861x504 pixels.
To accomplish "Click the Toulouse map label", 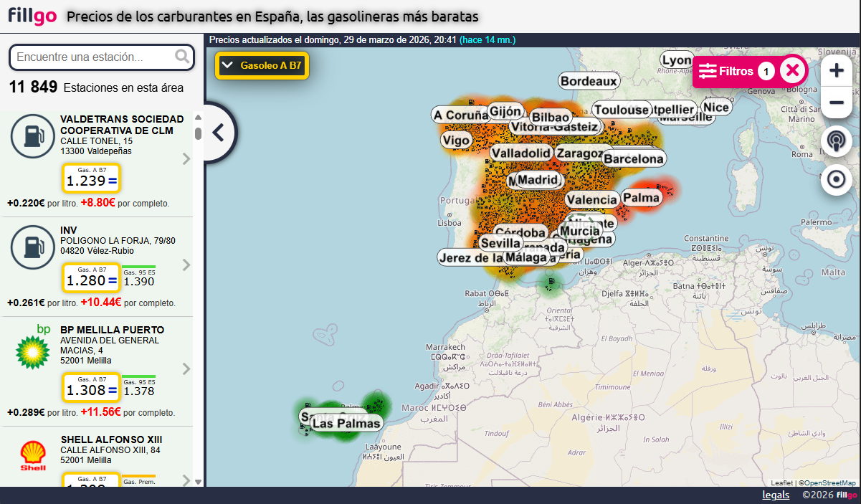I will (621, 110).
